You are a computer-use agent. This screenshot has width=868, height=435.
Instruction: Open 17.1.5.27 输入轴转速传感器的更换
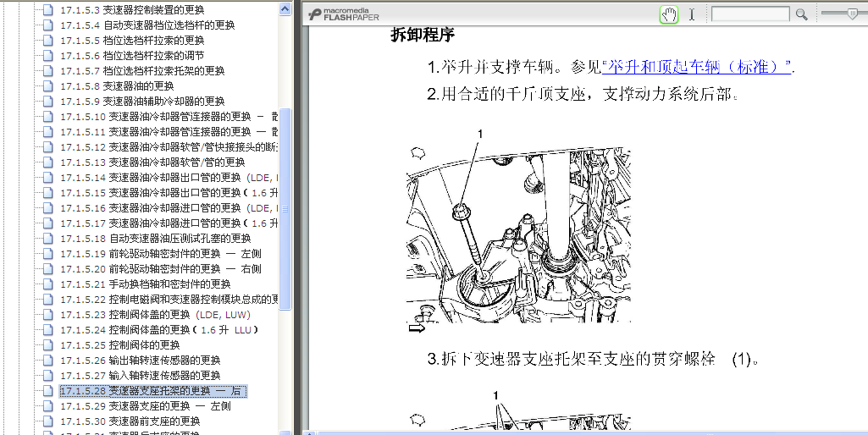click(140, 376)
